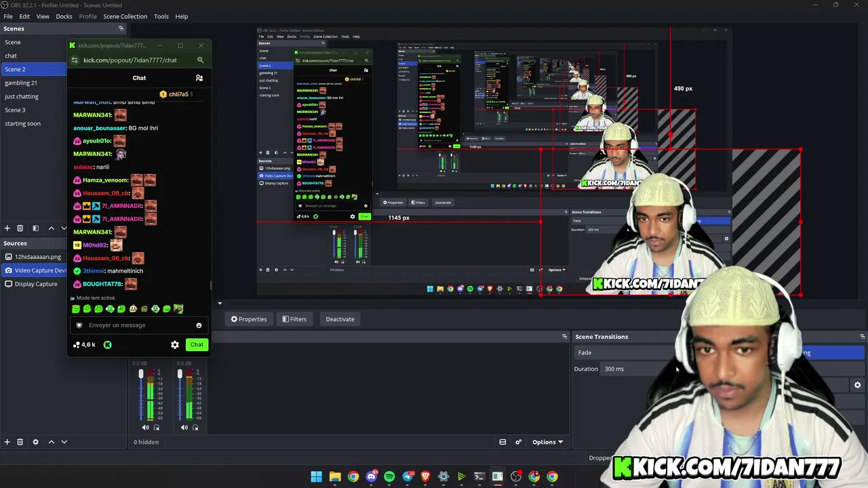Open emoji picker in Kick message box
Viewport: 868px width, 488px height.
pyautogui.click(x=199, y=325)
